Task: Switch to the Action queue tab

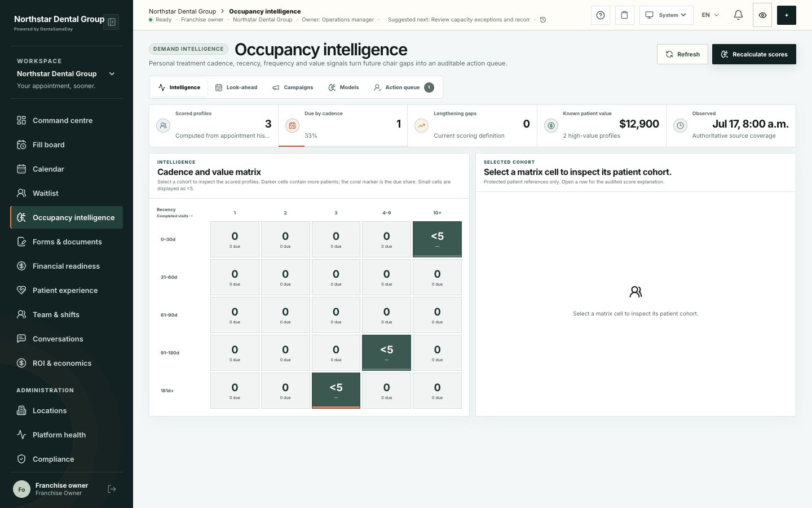Action: 404,87
